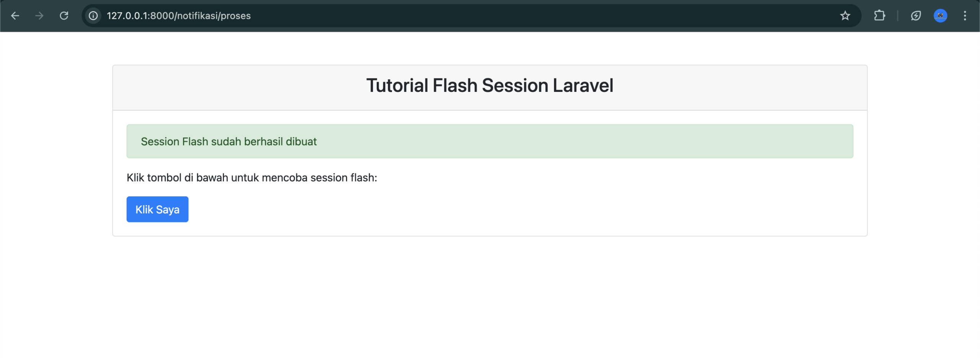Click the Tutorial Flash Session Laravel heading

pos(490,85)
